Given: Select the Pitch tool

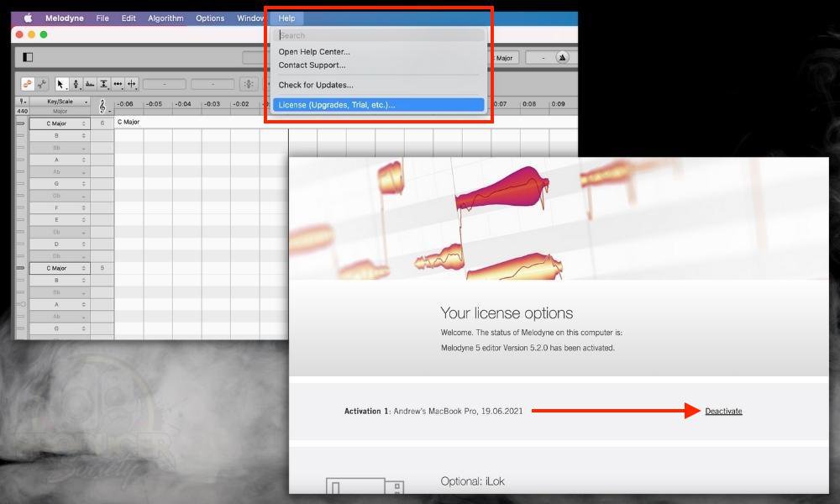Looking at the screenshot, I should [76, 84].
